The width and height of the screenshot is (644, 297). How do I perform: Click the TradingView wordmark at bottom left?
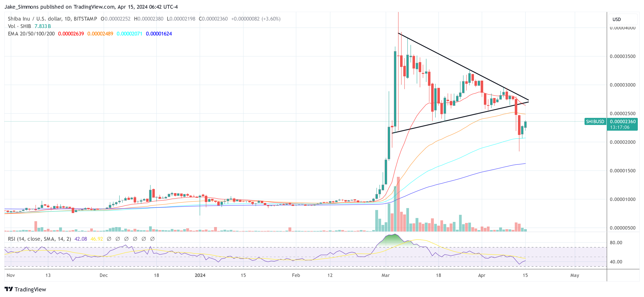pyautogui.click(x=30, y=289)
